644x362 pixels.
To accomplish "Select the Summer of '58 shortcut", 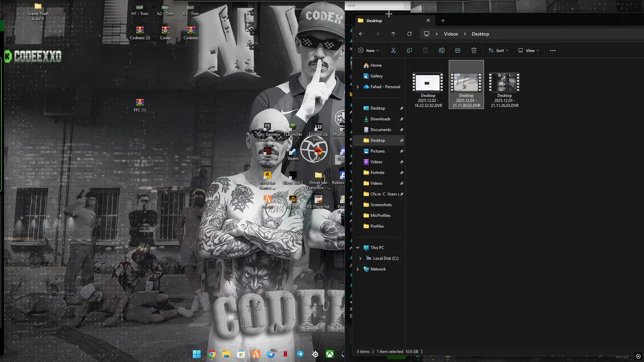I will (x=267, y=156).
